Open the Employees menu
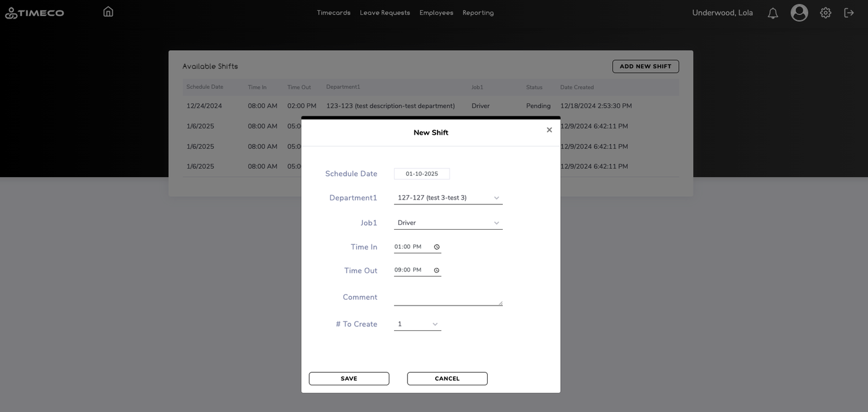This screenshot has width=868, height=412. tap(436, 13)
